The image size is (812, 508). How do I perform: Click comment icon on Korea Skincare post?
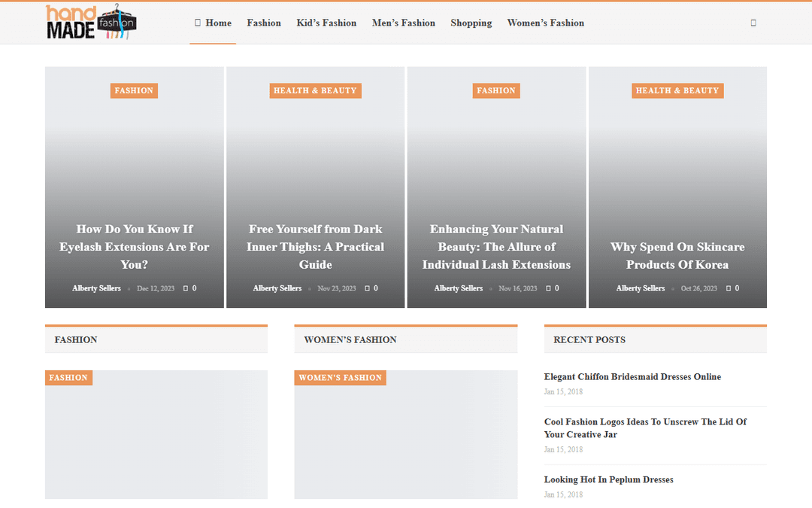pos(729,288)
